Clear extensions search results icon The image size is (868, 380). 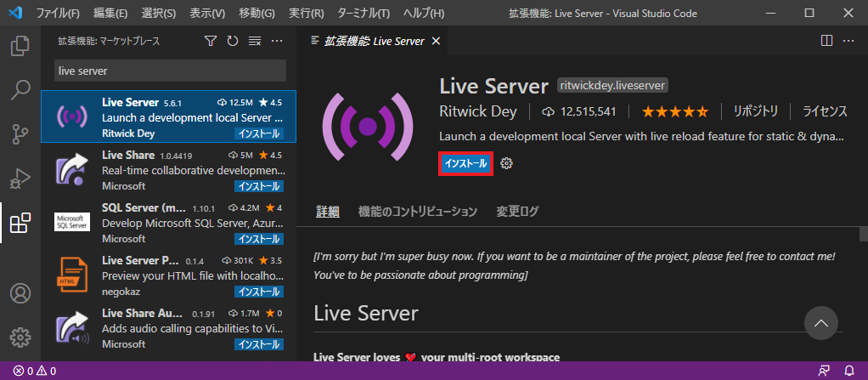[x=255, y=41]
